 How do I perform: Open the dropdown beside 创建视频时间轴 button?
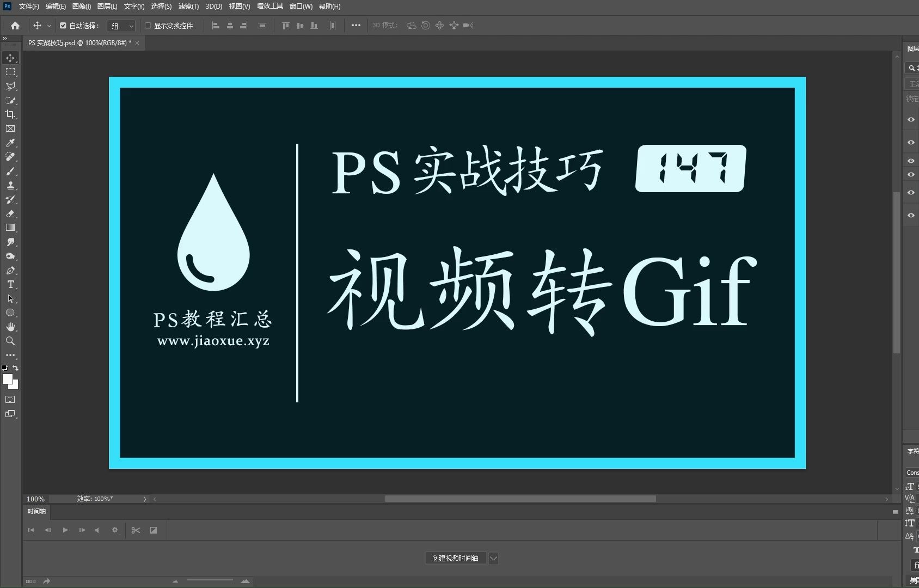(493, 558)
